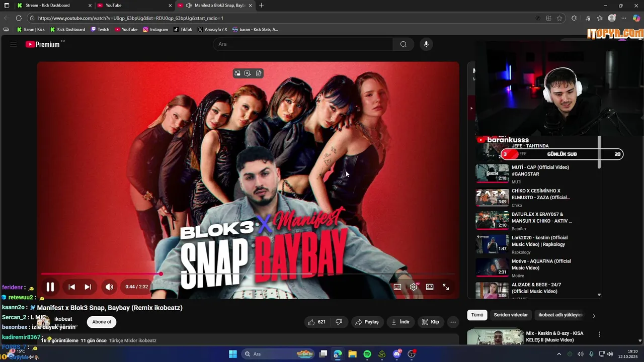644x362 pixels.
Task: Open Windows Start menu
Action: tap(233, 354)
